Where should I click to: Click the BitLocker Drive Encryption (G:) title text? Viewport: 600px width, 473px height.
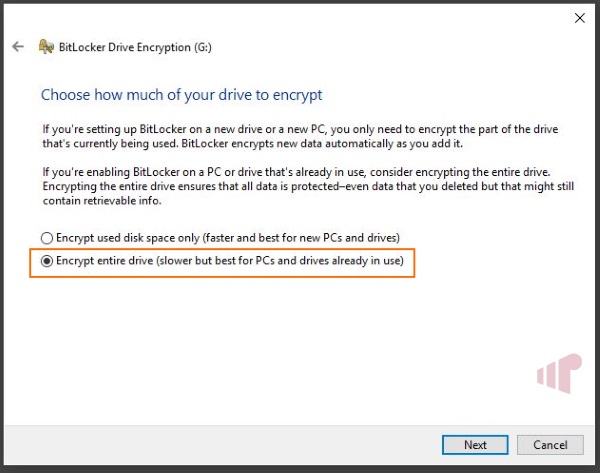pos(135,47)
